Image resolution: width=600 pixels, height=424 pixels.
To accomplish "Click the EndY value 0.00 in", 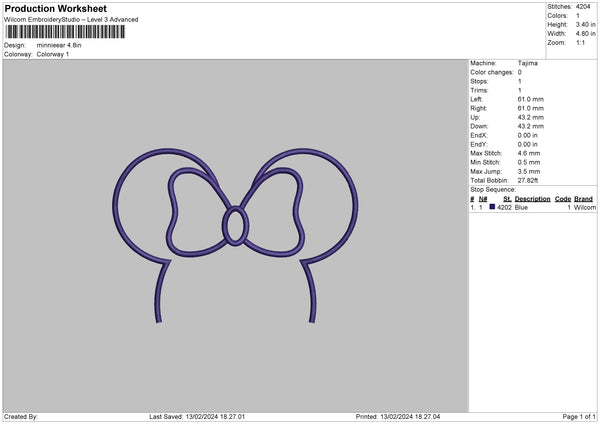I will [528, 144].
